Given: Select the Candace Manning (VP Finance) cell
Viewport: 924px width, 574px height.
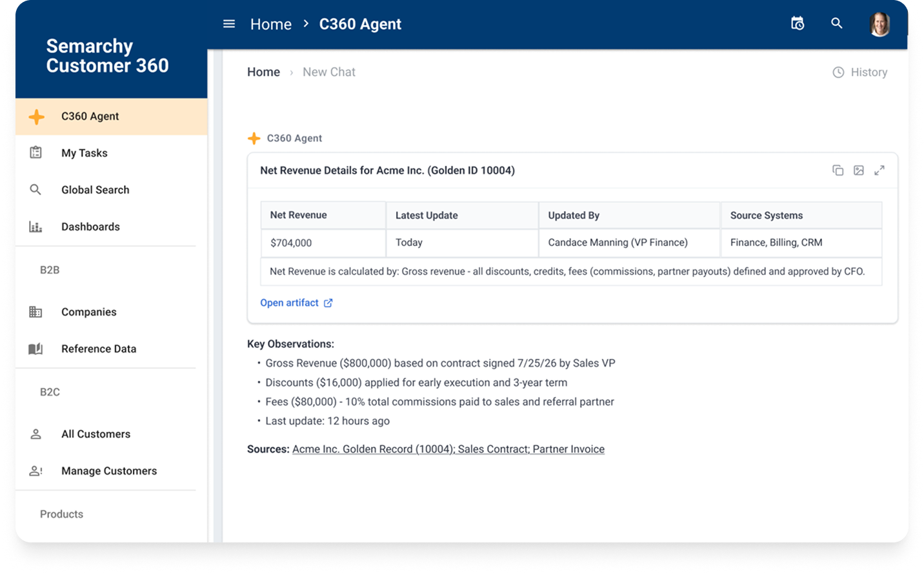Looking at the screenshot, I should click(x=630, y=243).
